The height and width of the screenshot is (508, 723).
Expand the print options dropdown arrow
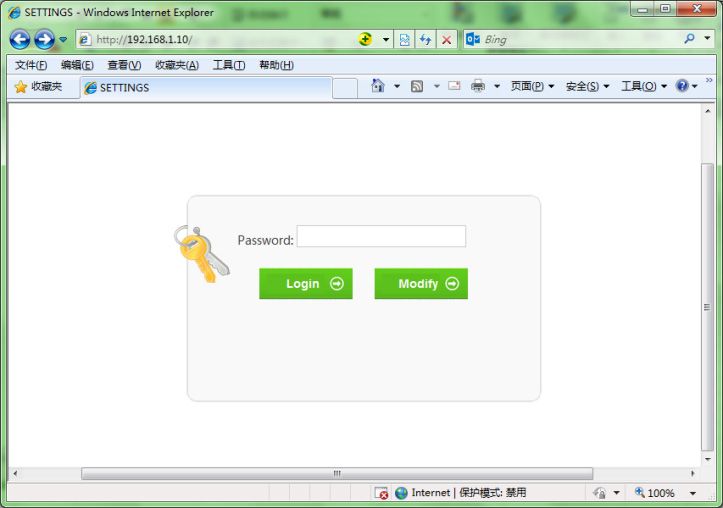497,86
